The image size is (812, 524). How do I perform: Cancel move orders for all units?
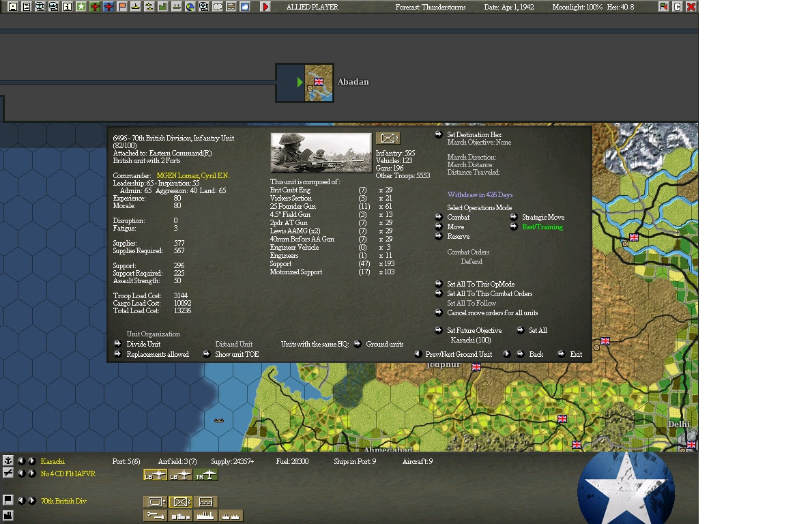click(x=439, y=312)
